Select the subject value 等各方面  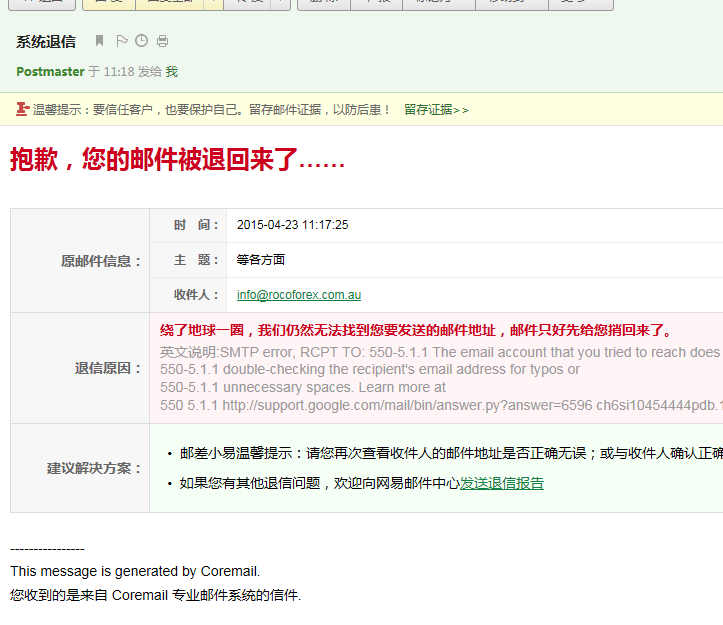(x=261, y=260)
